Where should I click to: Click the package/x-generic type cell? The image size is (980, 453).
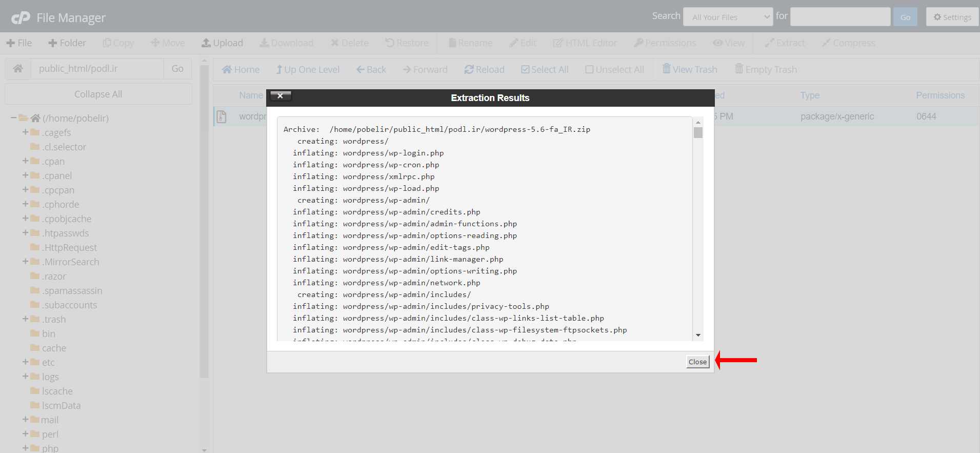pos(837,116)
